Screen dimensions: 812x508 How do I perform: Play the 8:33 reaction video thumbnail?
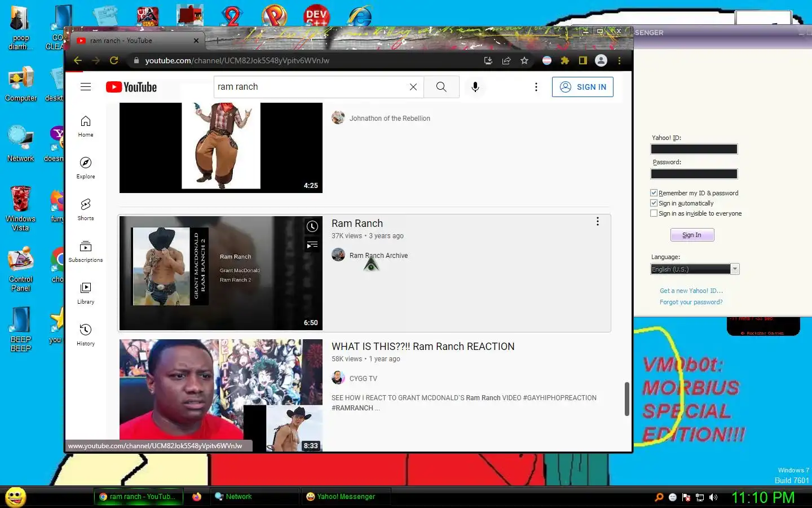(x=221, y=395)
